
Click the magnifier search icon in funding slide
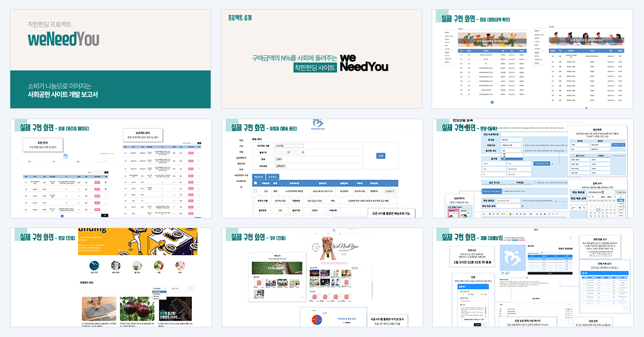click(x=192, y=289)
